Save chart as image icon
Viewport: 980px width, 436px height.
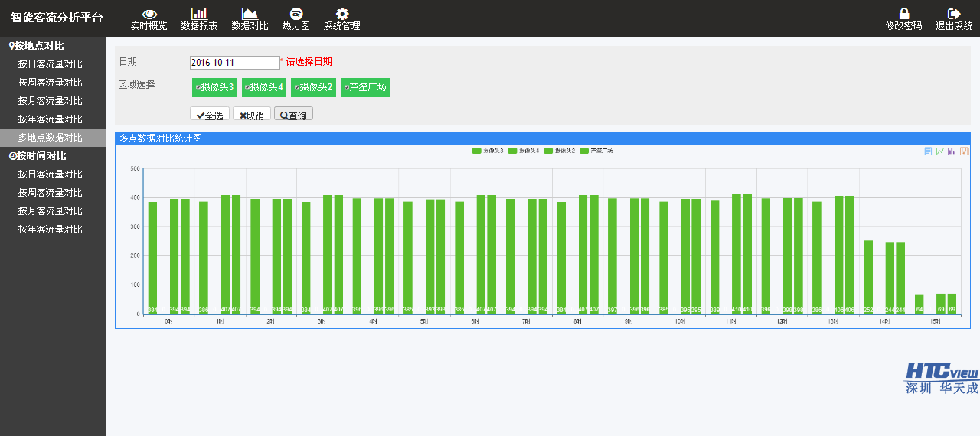[x=964, y=151]
